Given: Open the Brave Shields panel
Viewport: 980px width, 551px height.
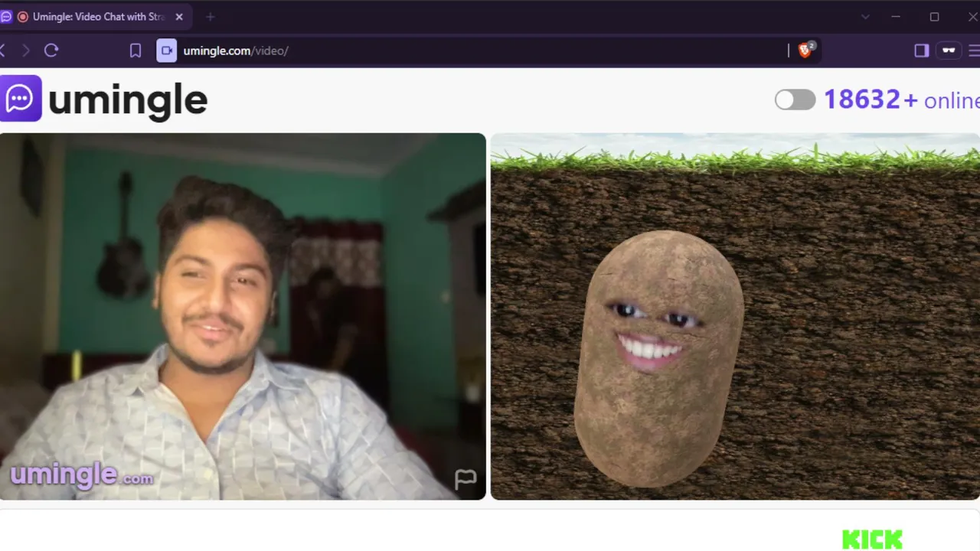Looking at the screenshot, I should coord(805,50).
